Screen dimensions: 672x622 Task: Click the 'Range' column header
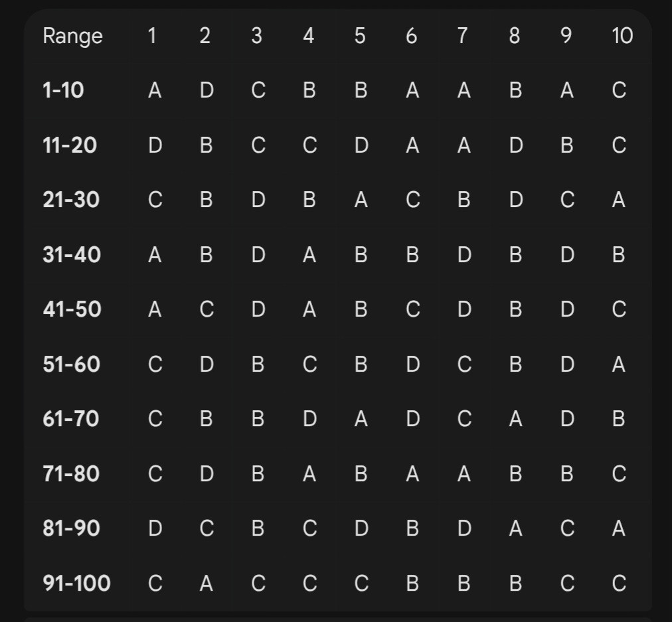[72, 37]
